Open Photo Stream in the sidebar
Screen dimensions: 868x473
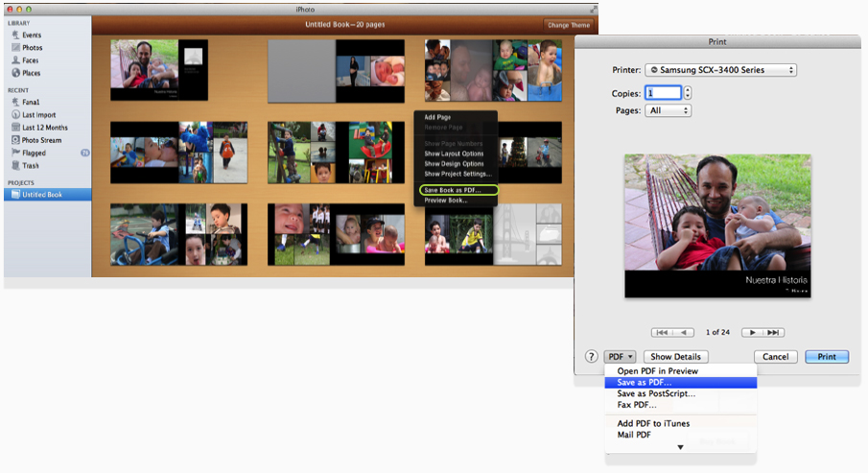[42, 140]
